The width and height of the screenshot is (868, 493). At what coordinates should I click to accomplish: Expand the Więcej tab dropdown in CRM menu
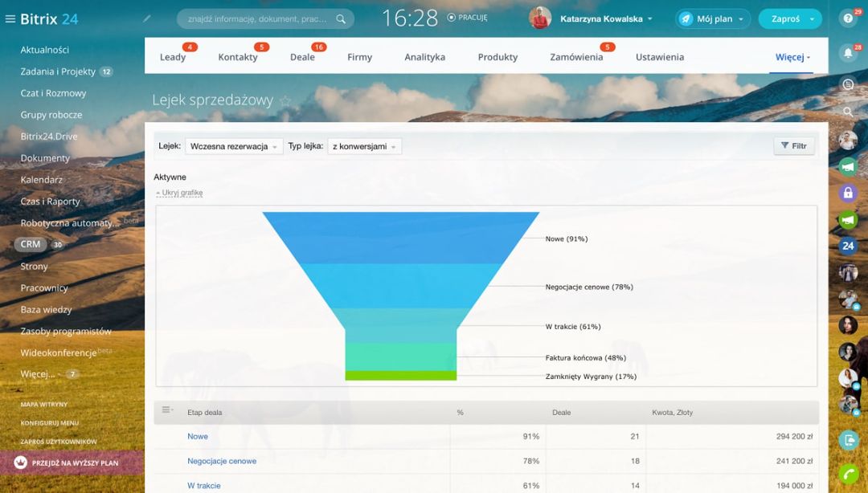pyautogui.click(x=792, y=57)
